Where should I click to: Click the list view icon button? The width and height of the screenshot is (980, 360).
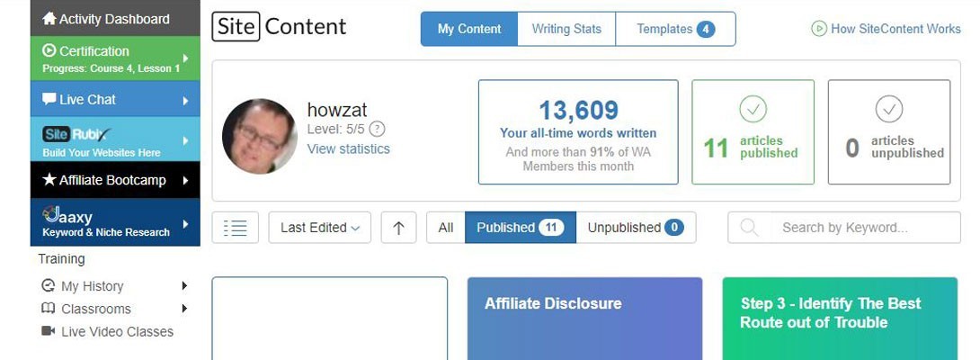coord(236,228)
